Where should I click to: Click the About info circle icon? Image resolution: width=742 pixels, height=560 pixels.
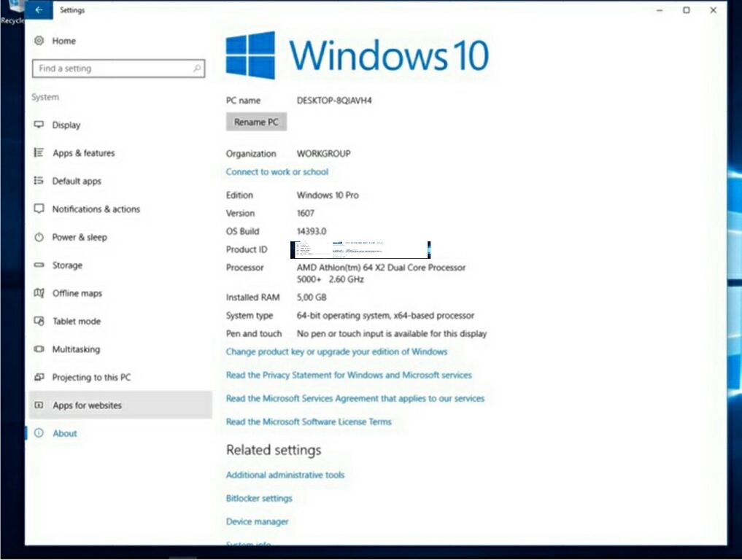point(39,433)
